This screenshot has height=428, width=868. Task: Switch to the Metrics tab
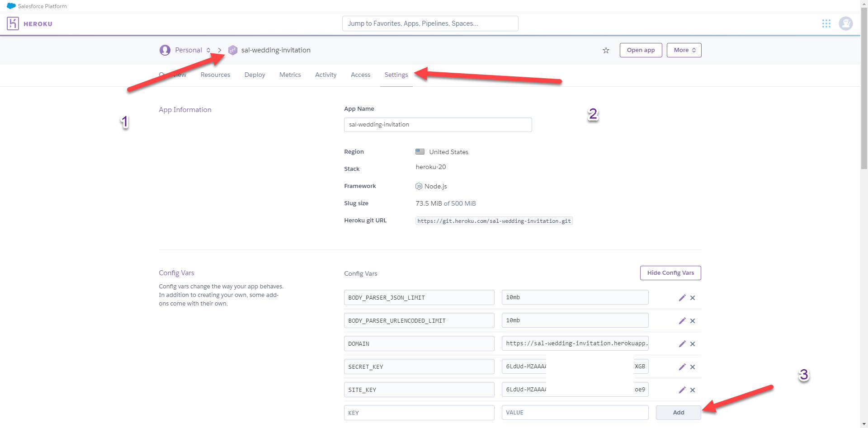[290, 75]
